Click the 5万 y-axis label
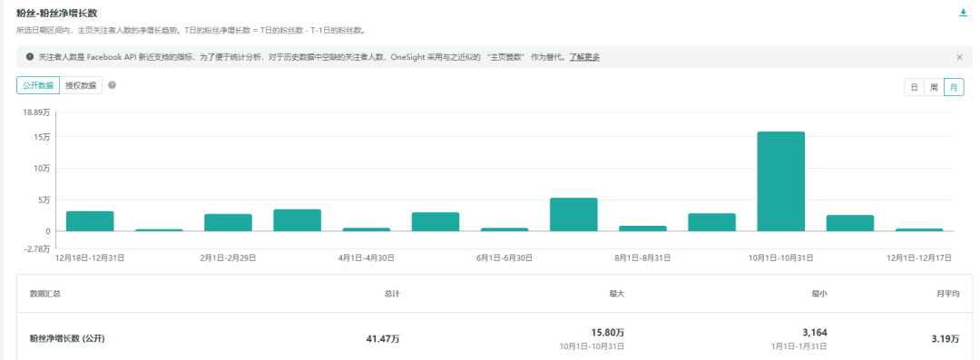This screenshot has height=360, width=980. (44, 200)
